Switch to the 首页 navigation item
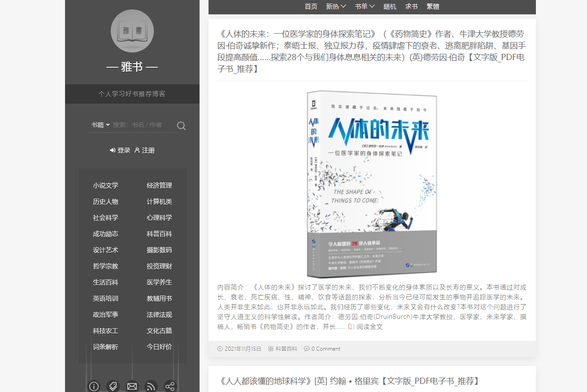587x392 pixels. point(311,7)
